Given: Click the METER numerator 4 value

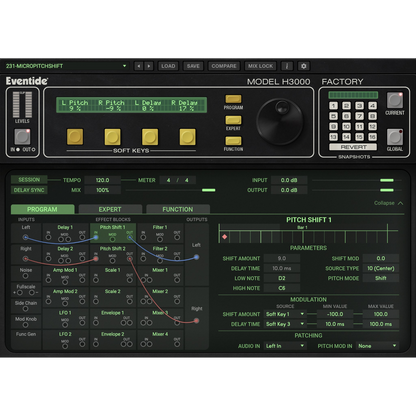Looking at the screenshot, I should [169, 180].
